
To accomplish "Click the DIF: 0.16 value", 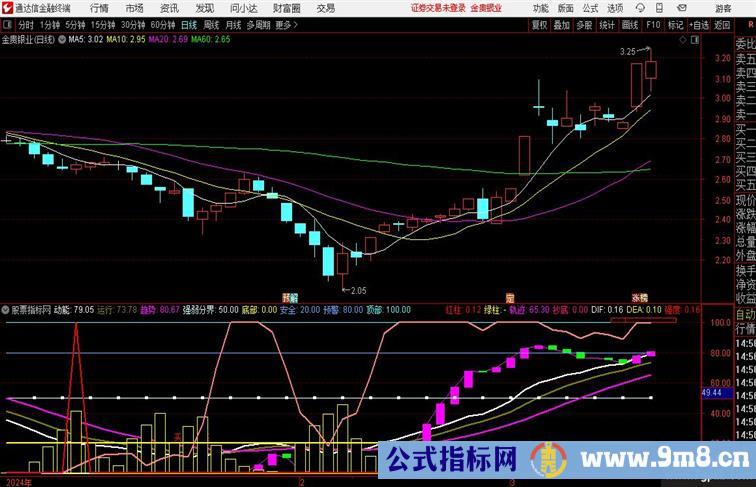I will tap(607, 310).
